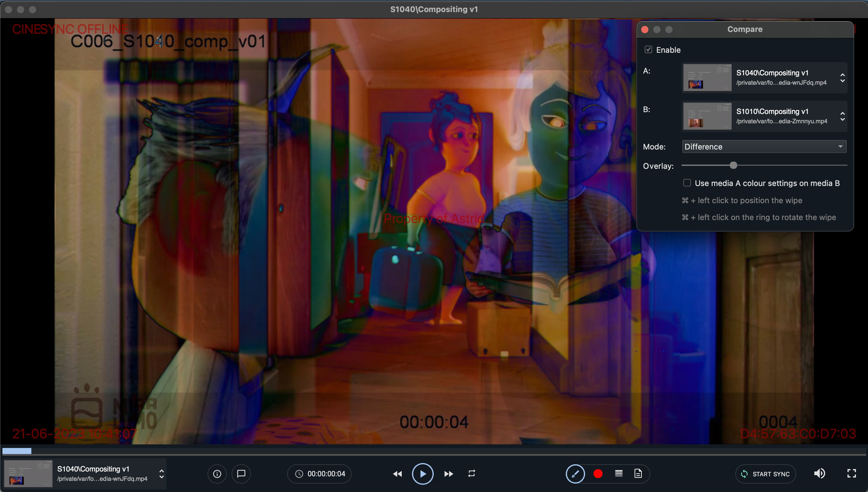Open the line thickness menu icon
Image resolution: width=868 pixels, height=492 pixels.
pyautogui.click(x=619, y=473)
